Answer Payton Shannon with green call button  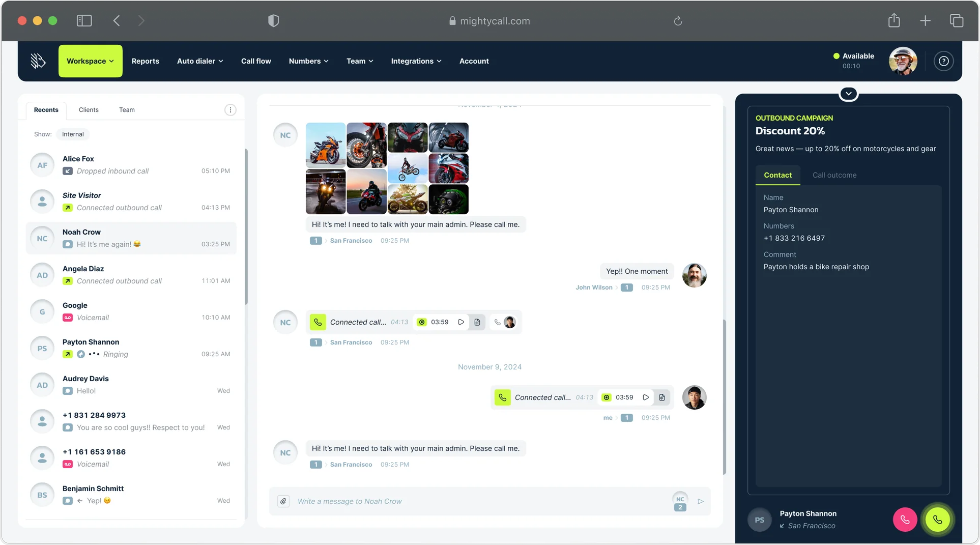[937, 520]
